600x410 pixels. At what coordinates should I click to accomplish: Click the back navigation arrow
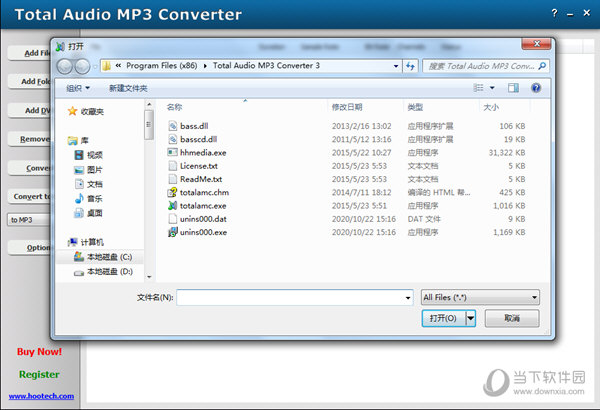(x=65, y=66)
